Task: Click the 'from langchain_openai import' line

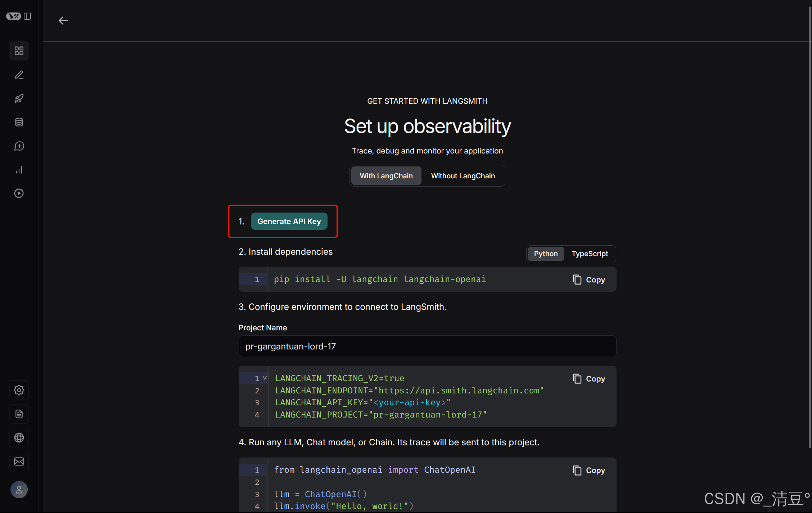Action: tap(375, 470)
